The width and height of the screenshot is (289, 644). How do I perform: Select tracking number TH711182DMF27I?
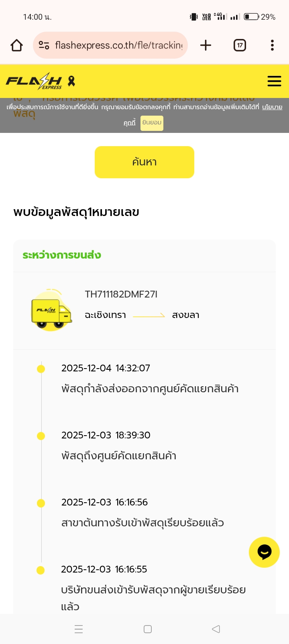pos(121,294)
